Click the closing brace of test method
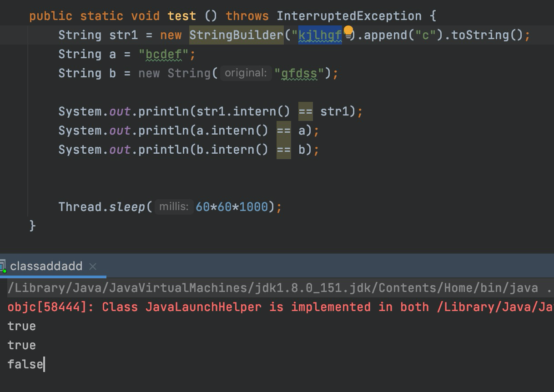 coord(32,225)
